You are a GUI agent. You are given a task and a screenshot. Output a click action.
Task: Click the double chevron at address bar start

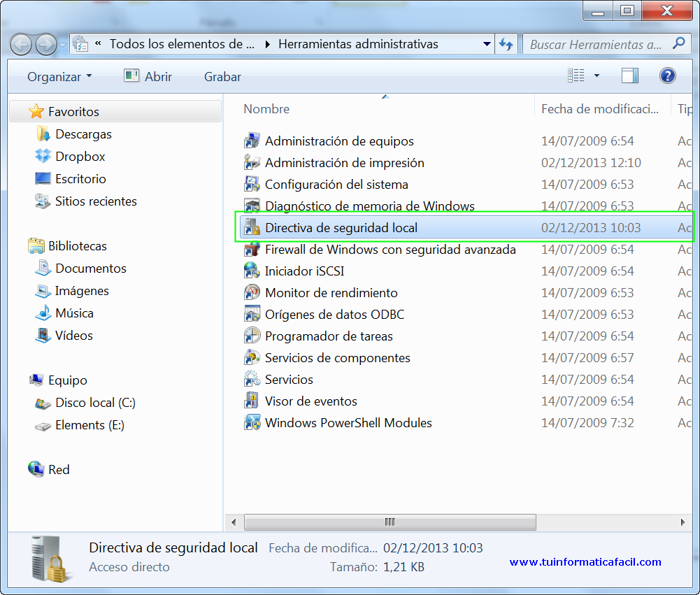98,43
